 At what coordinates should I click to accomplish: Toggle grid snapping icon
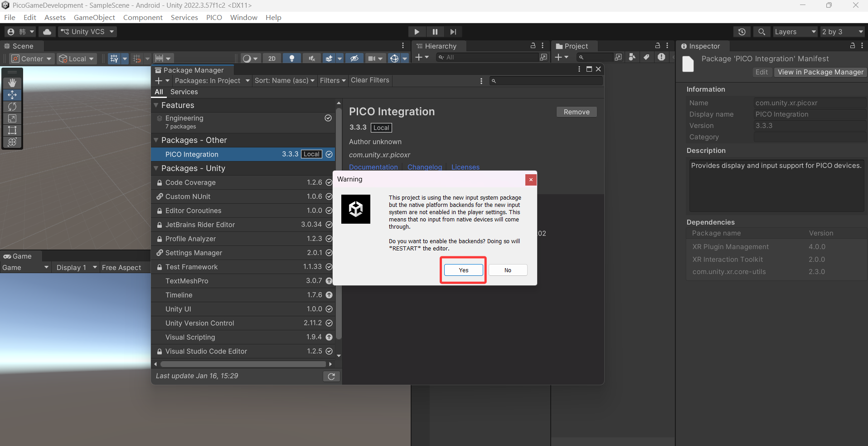[137, 59]
